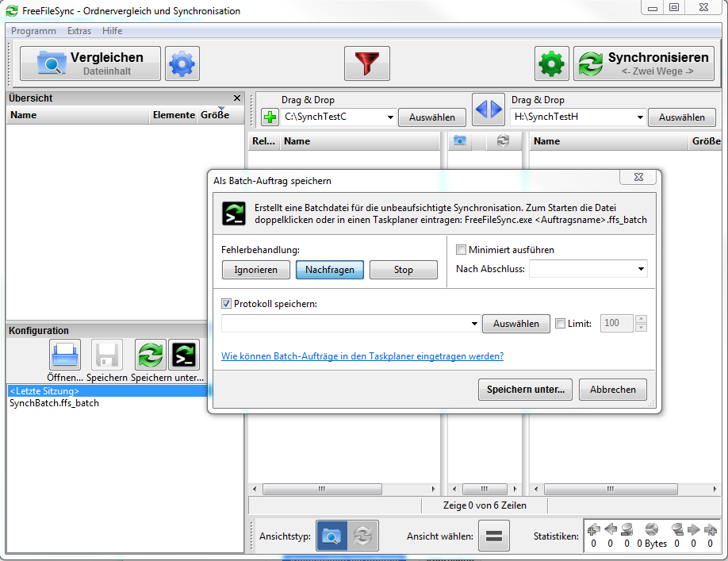The height and width of the screenshot is (561, 728).
Task: Click the statistics update-right arrow icon
Action: click(694, 529)
